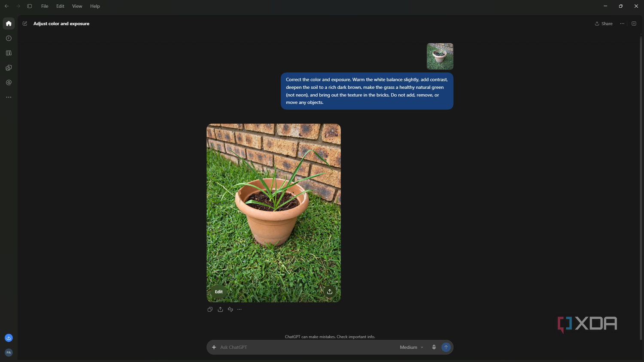Open the Medium effort dropdown
The image size is (644, 362).
(411, 347)
